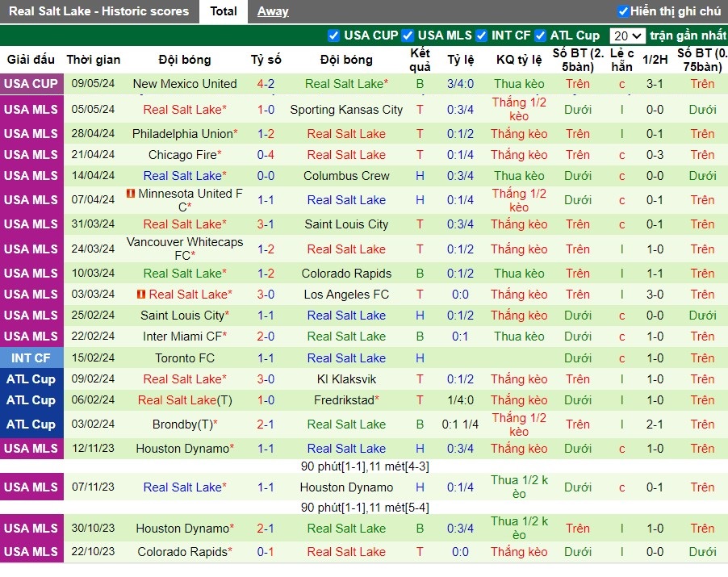Open KI Klaksvik team link
Screen dimensions: 728x577
click(x=346, y=379)
